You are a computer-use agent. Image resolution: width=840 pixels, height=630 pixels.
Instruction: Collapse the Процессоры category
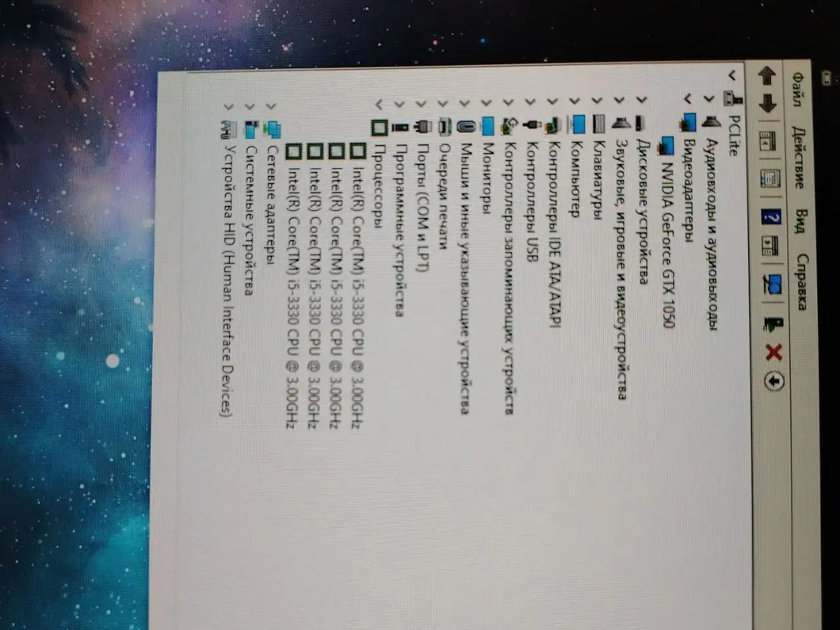[x=379, y=104]
